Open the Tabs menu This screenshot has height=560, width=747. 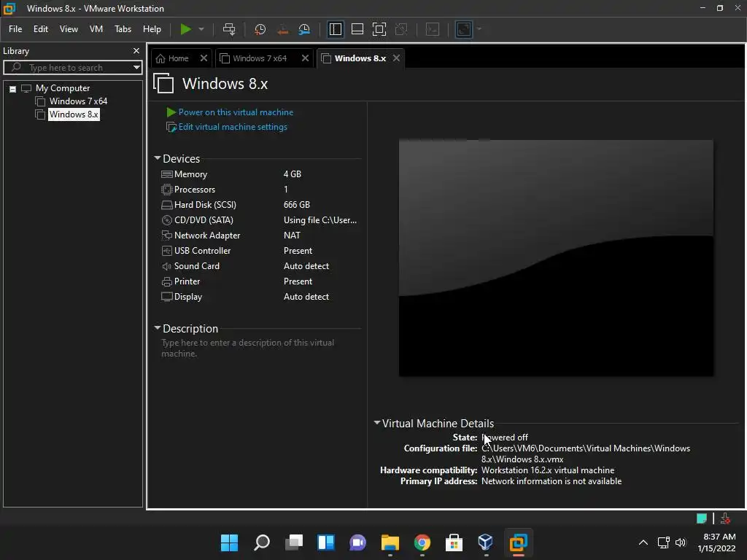pyautogui.click(x=123, y=29)
